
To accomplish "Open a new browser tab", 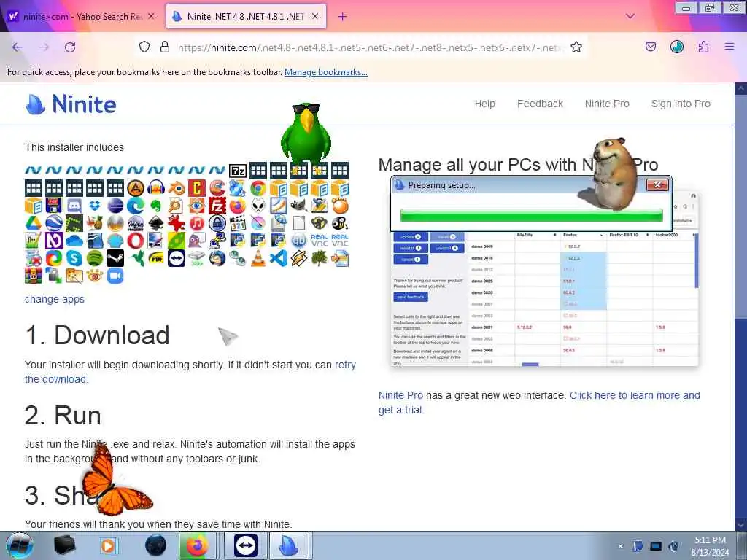I will tap(342, 17).
